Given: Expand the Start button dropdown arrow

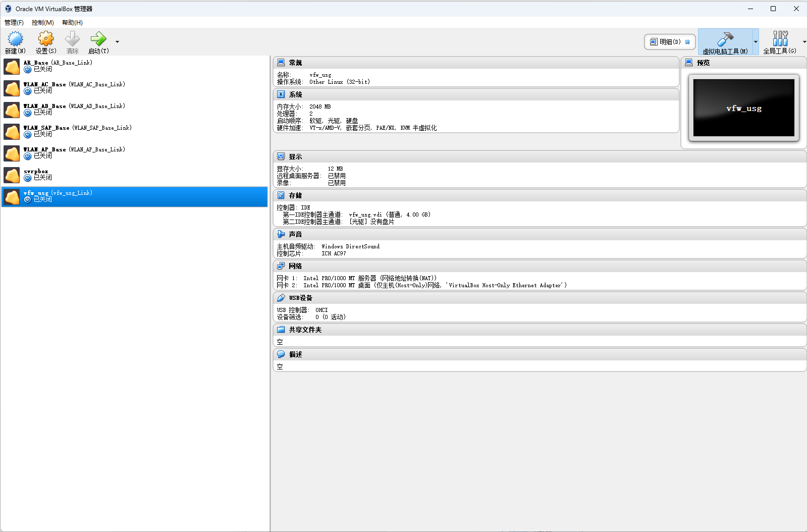Looking at the screenshot, I should coord(117,42).
